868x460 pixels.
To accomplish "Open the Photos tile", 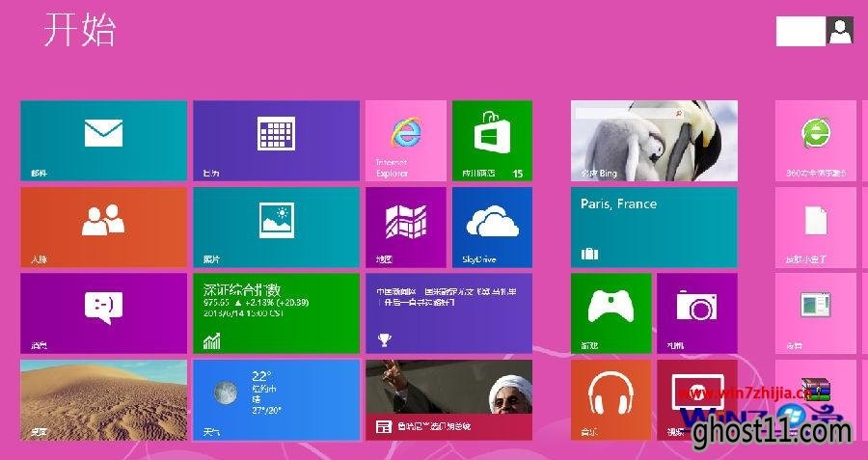I will pos(276,228).
